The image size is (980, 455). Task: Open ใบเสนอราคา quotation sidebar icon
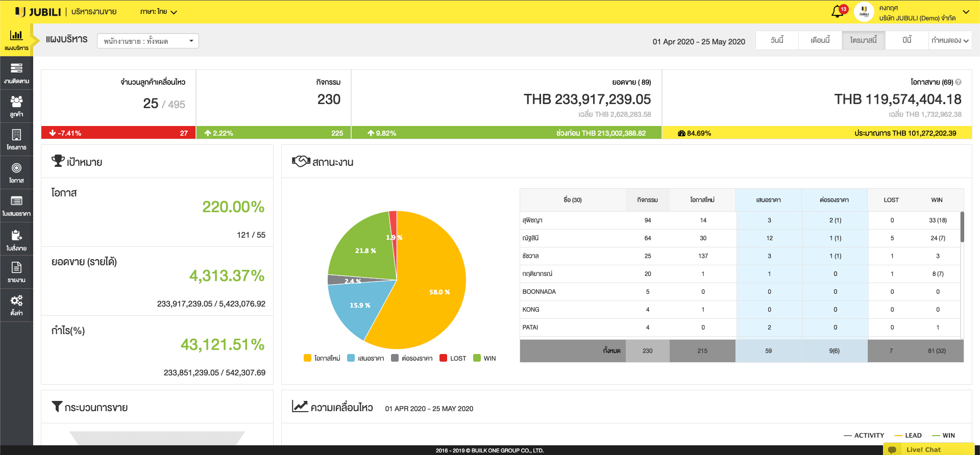[x=16, y=206]
